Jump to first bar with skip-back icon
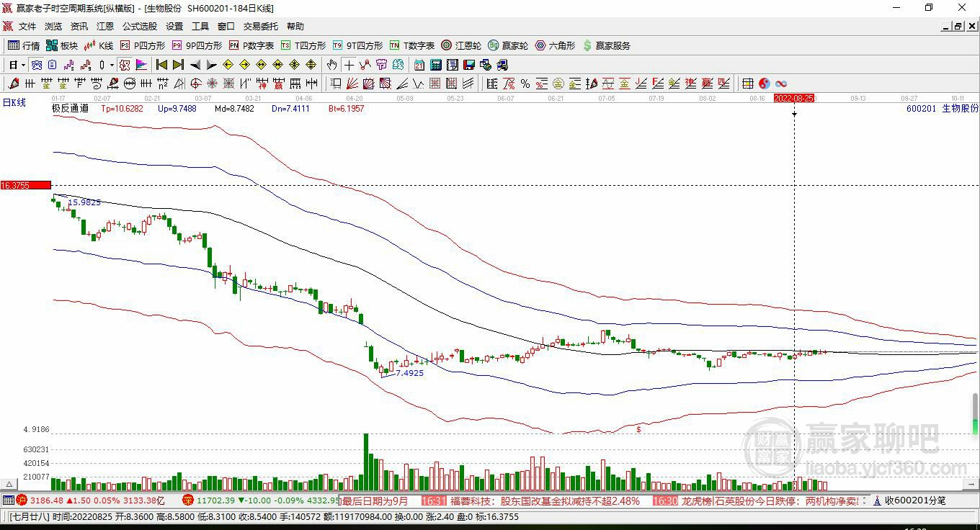Image resolution: width=980 pixels, height=530 pixels. click(162, 65)
